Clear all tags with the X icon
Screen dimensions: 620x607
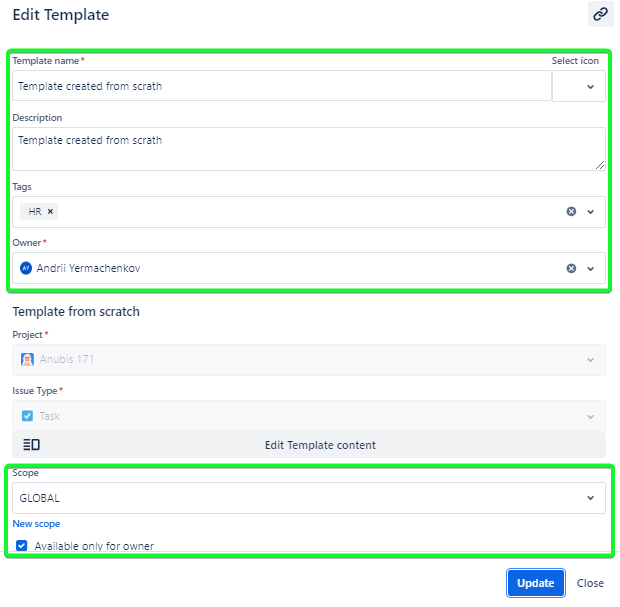pyautogui.click(x=572, y=212)
